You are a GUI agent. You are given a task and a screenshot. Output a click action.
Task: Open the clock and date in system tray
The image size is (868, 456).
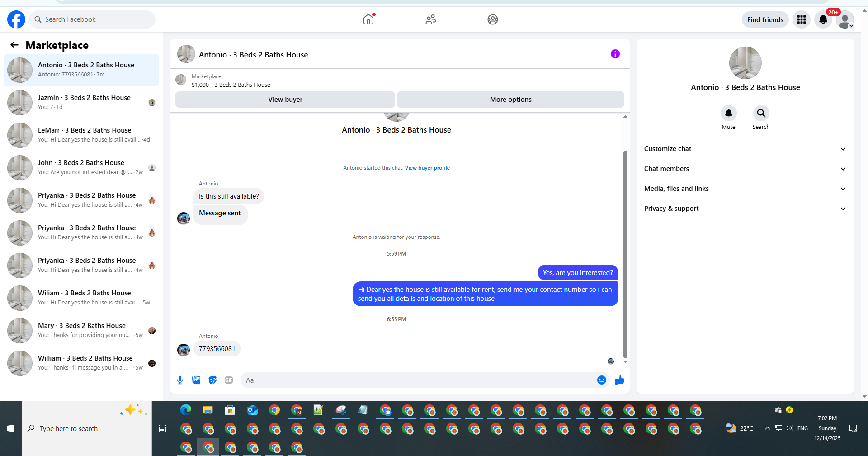(827, 428)
